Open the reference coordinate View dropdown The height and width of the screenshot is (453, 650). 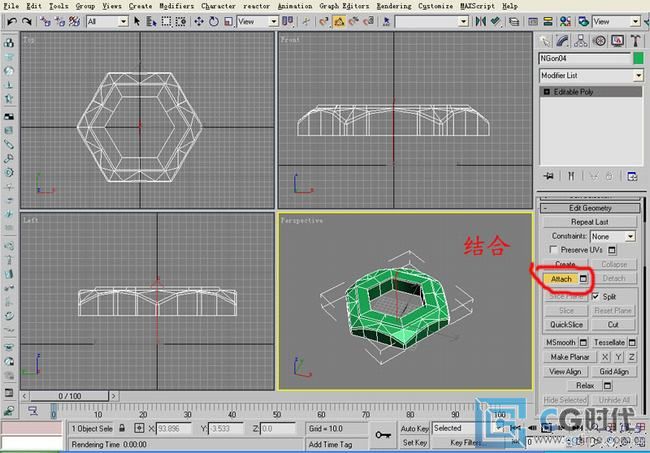pyautogui.click(x=257, y=21)
